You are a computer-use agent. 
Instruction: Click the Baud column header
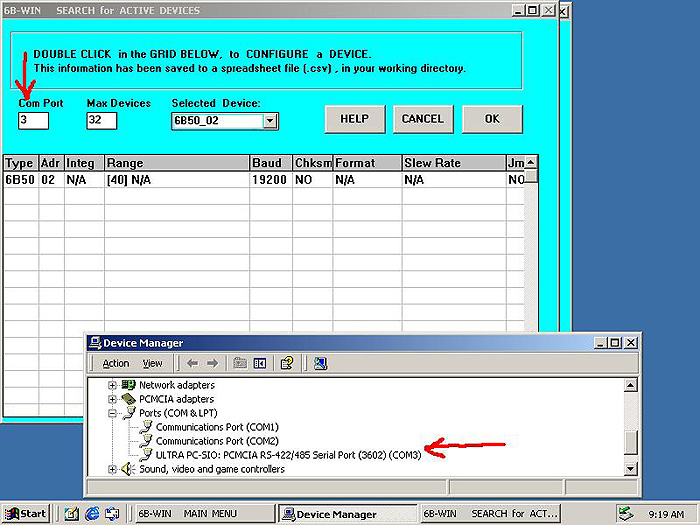tap(271, 163)
